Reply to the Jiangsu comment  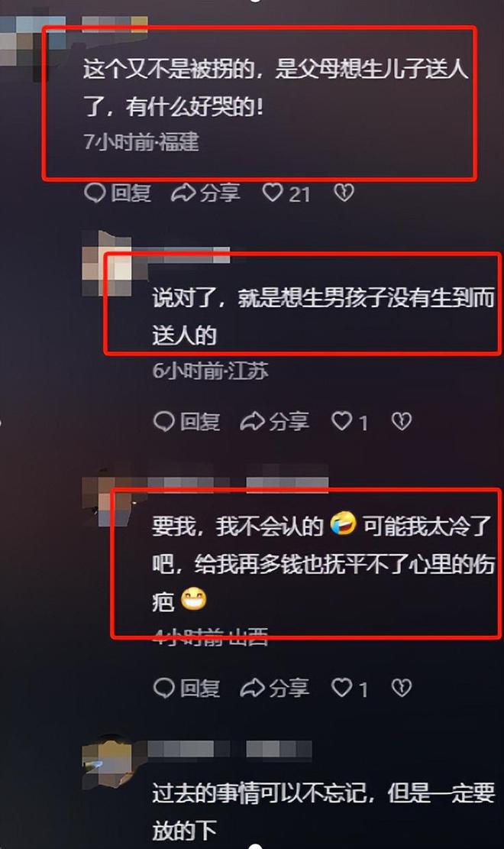(x=187, y=421)
